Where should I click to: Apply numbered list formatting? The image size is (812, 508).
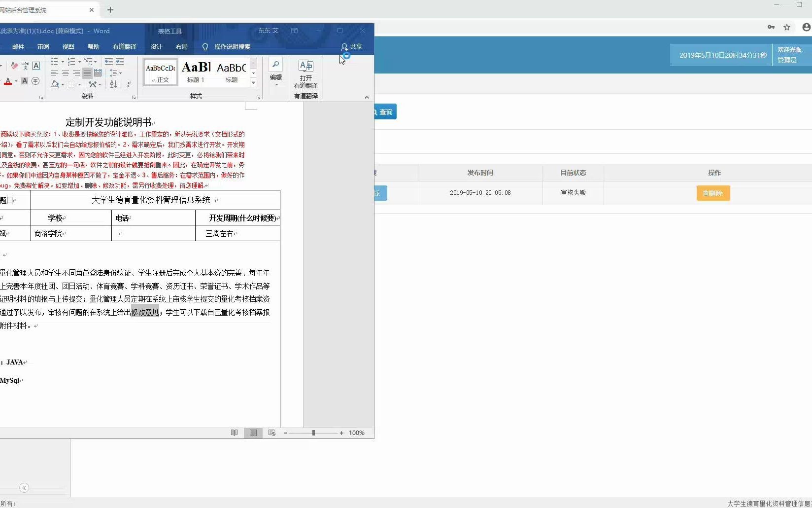tap(71, 62)
